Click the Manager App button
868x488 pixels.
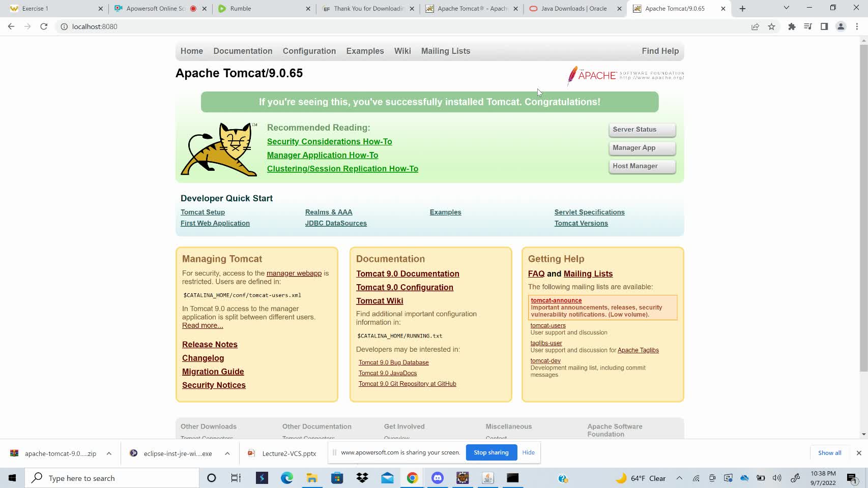[x=642, y=148]
